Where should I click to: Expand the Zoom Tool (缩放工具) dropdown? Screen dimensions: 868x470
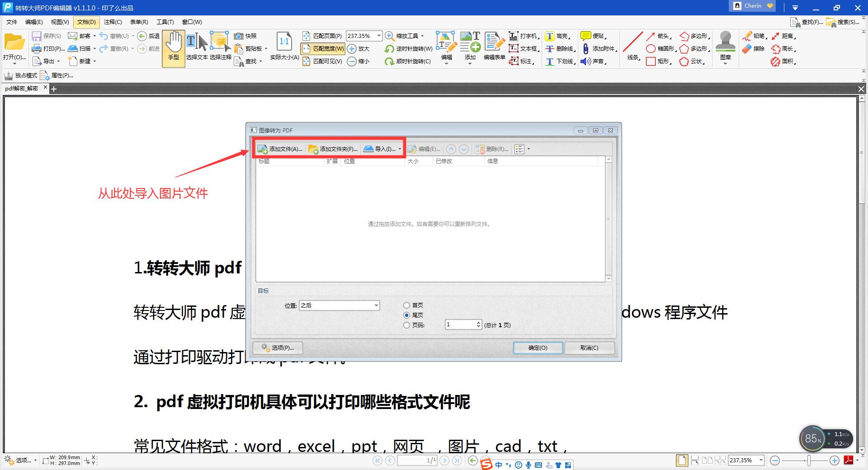(x=422, y=36)
